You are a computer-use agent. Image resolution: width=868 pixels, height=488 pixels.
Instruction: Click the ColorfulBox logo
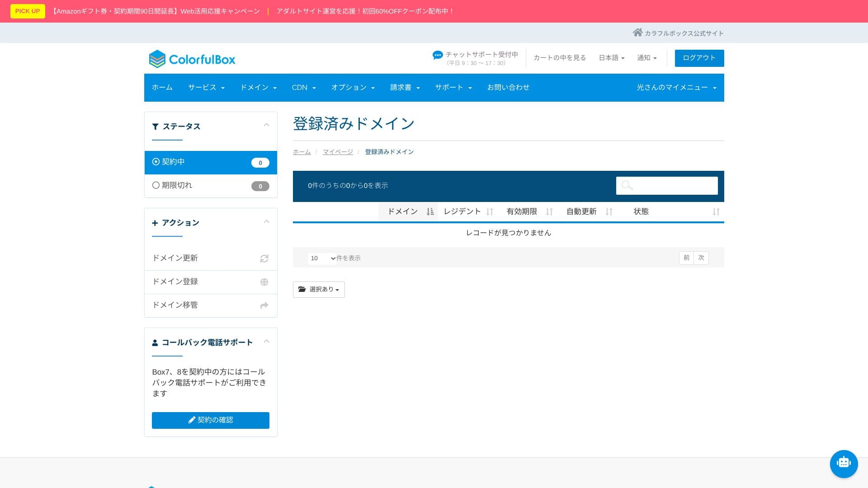[x=192, y=59]
